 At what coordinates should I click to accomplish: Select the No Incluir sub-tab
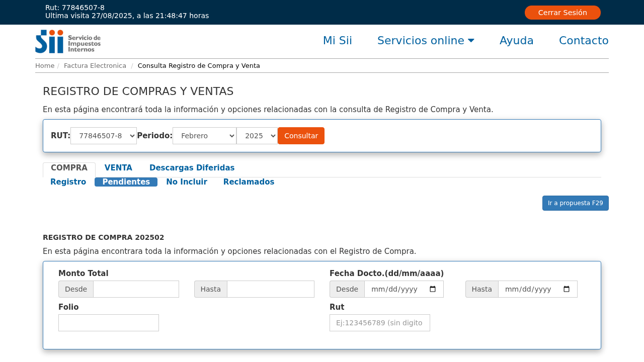[x=187, y=182]
